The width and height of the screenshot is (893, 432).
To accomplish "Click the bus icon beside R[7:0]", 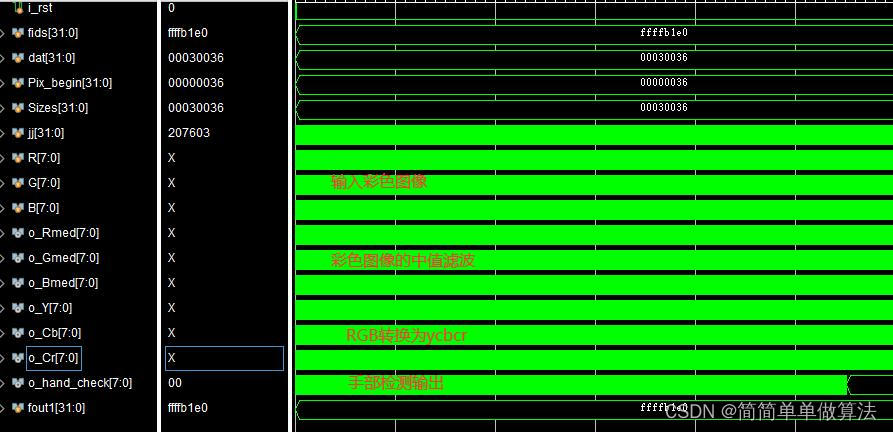I will point(18,158).
